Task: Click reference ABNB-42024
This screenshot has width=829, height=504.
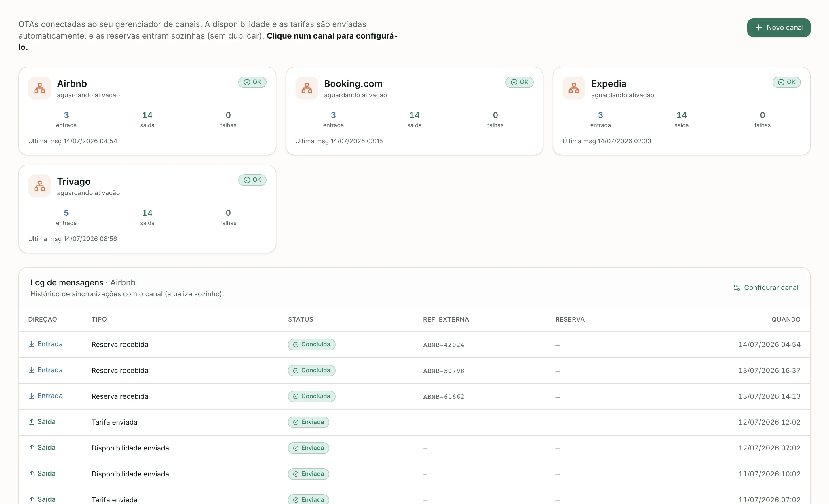Action: point(444,345)
